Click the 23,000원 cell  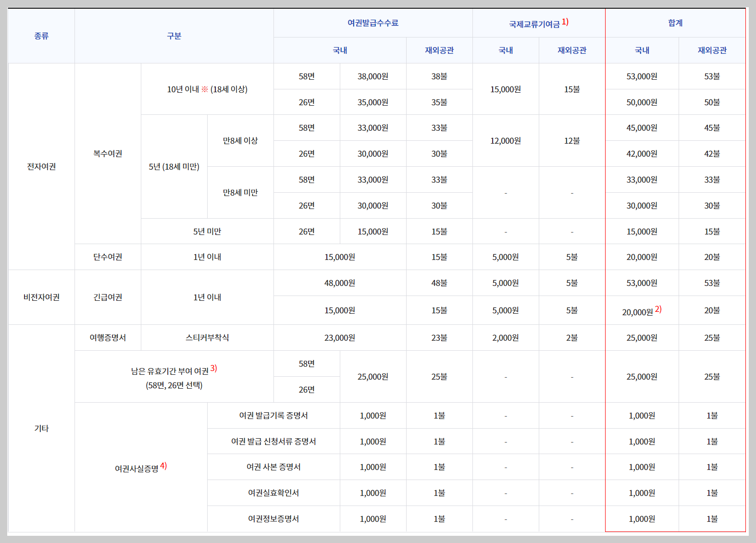pyautogui.click(x=340, y=338)
